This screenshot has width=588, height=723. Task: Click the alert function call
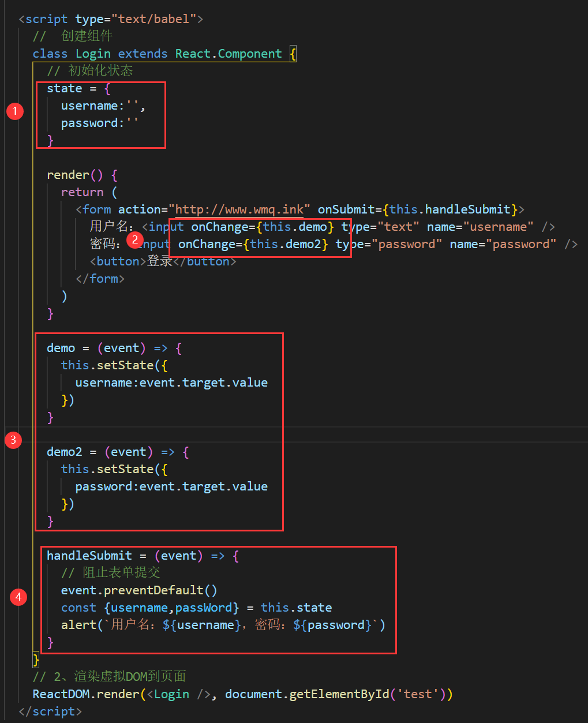coord(78,625)
